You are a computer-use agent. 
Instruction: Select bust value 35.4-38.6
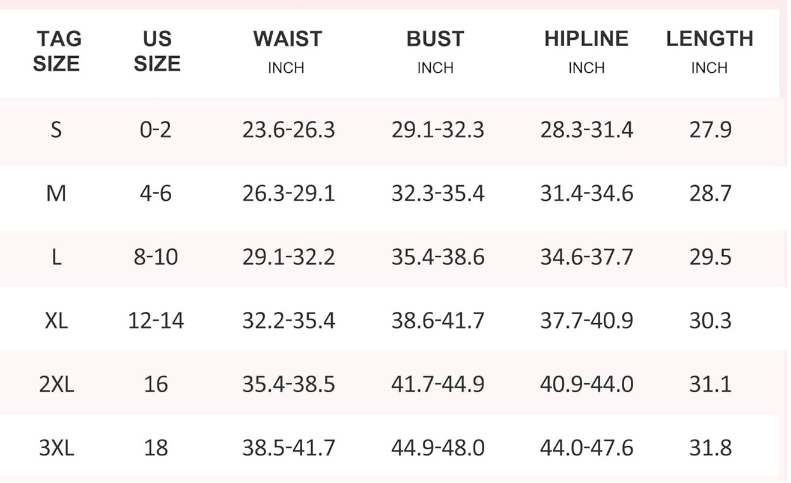[437, 257]
